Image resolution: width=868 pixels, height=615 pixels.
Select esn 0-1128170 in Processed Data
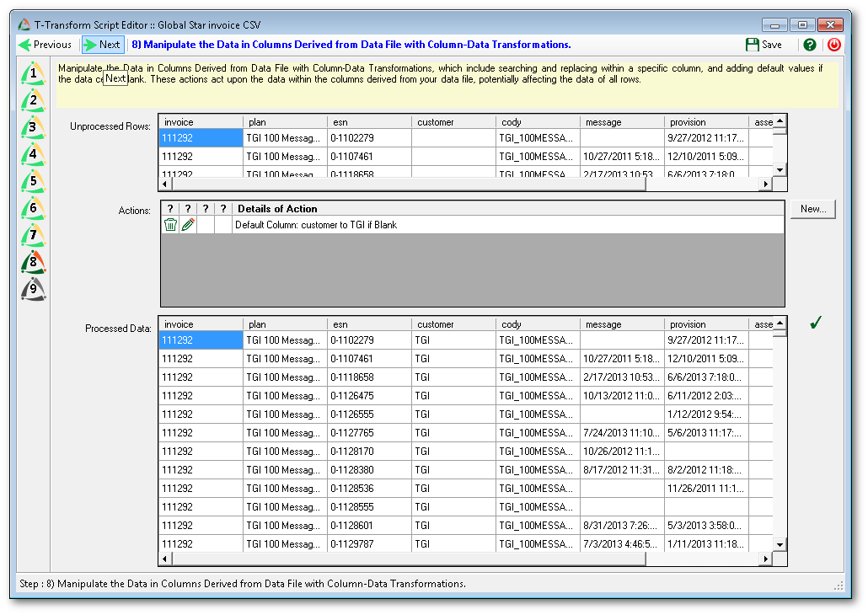369,452
